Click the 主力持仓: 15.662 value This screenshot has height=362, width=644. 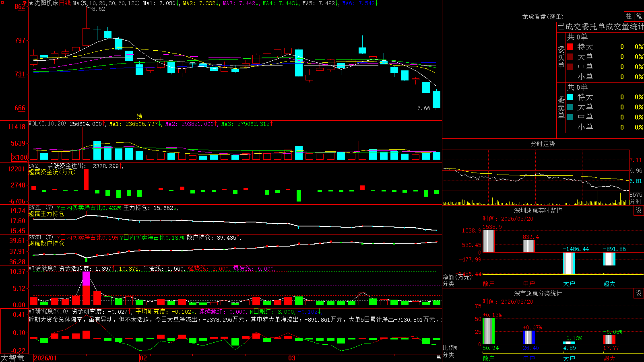149,208
